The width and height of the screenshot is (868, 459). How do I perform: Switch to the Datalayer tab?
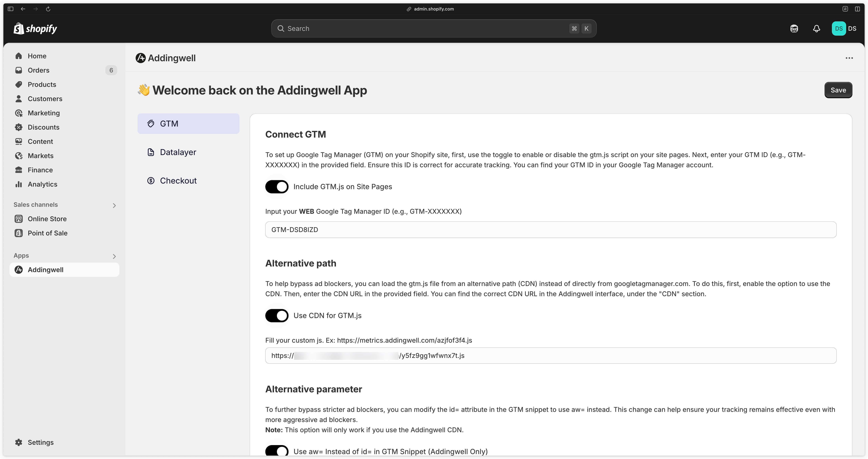click(188, 152)
